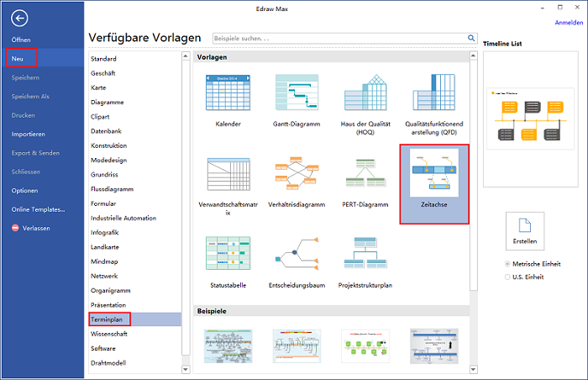Click Drucken in the sidebar
Image resolution: width=588 pixels, height=380 pixels.
point(23,115)
